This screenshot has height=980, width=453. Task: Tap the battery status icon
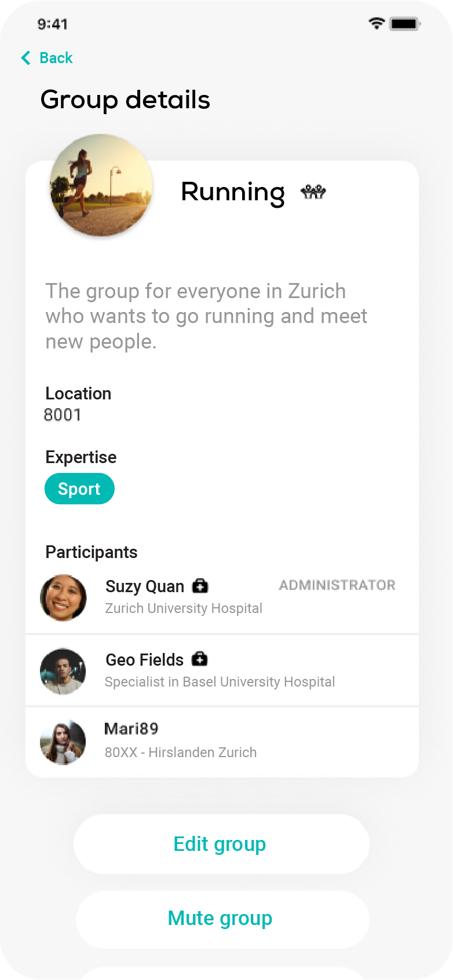point(405,24)
